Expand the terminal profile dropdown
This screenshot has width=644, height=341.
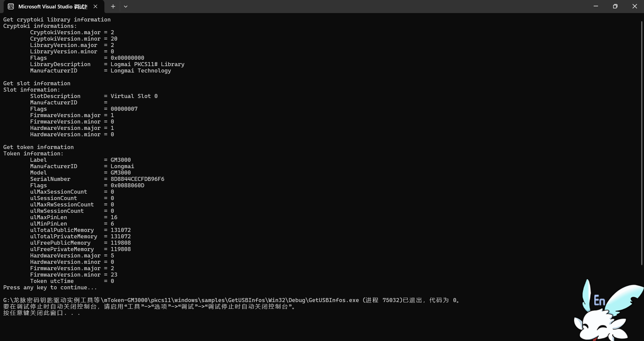tap(126, 6)
